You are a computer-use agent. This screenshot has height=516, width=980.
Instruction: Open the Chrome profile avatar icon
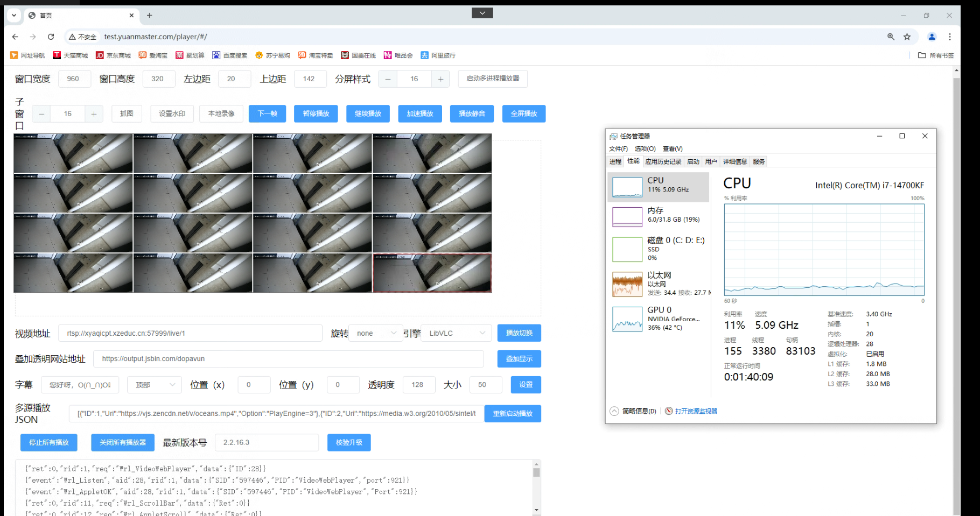pyautogui.click(x=932, y=37)
